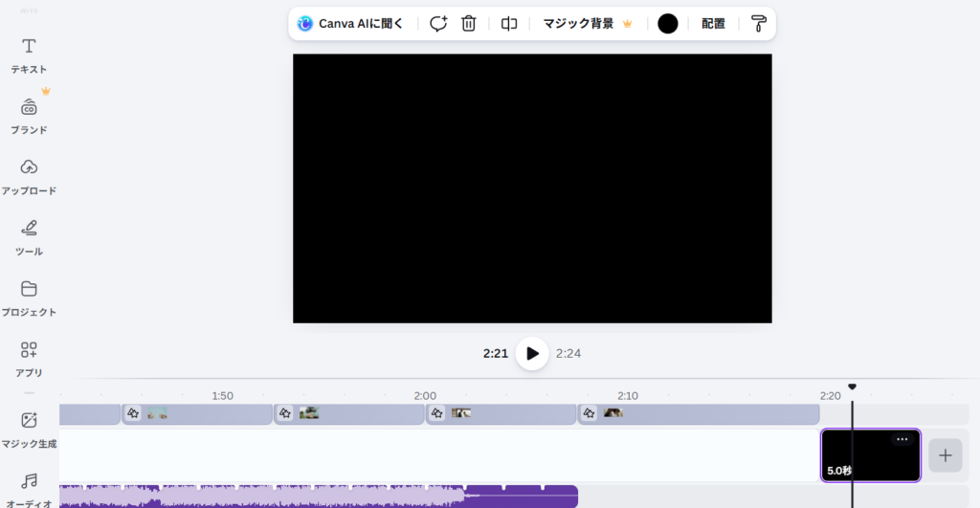Viewport: 980px width, 508px height.
Task: Add a comment with the speech bubble icon
Action: [x=438, y=24]
